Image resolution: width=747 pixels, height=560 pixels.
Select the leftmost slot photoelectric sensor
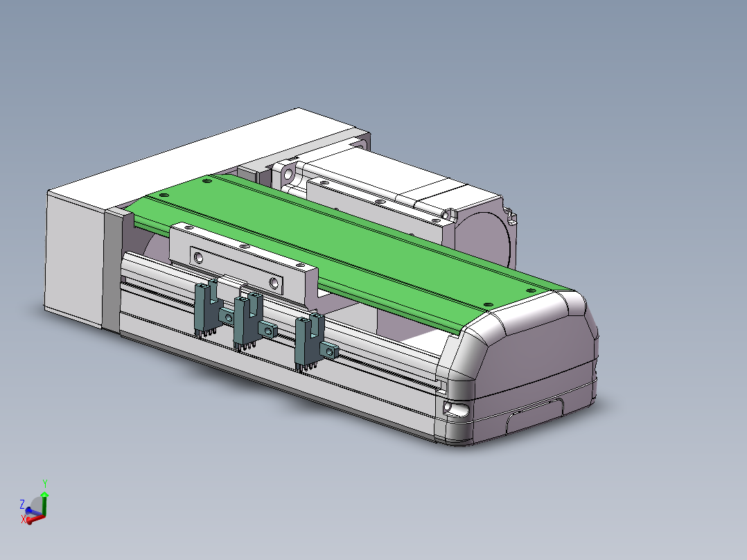[208, 309]
